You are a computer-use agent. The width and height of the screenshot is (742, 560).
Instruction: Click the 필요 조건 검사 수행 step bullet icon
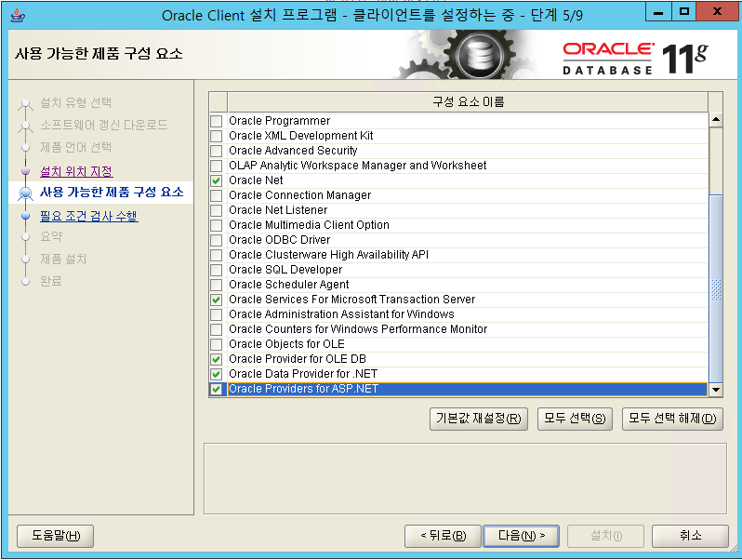click(25, 216)
